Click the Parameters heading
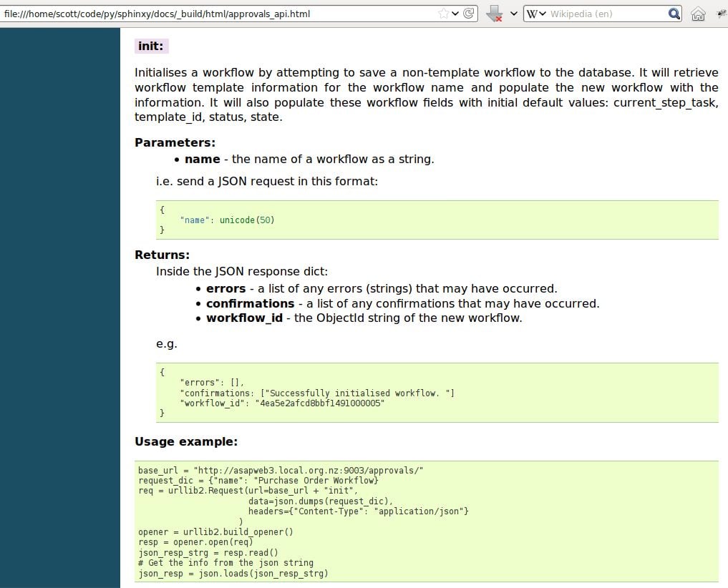Image resolution: width=728 pixels, height=588 pixels. (x=174, y=142)
